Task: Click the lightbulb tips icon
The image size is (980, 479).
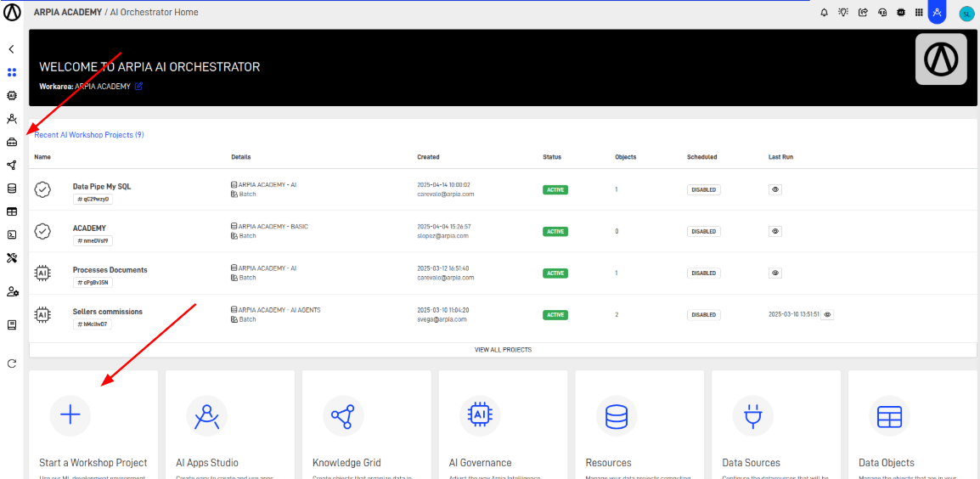Action: [x=843, y=12]
